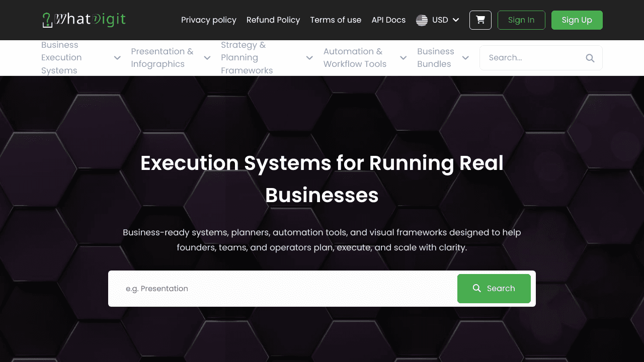Click the 'Business-ready systems, planners' description text
Viewport: 644px width, 362px height.
[x=322, y=240]
